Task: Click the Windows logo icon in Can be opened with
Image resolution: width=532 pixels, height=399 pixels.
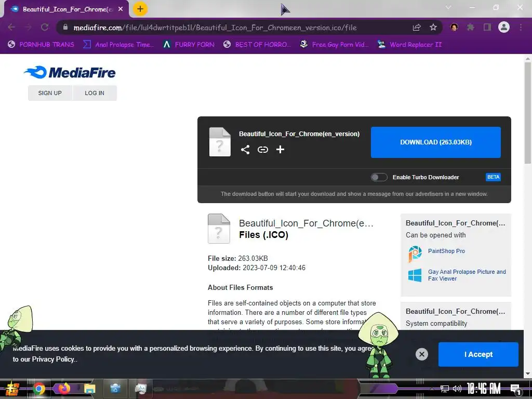Action: tap(415, 275)
